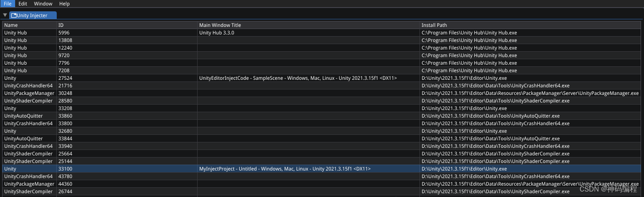
Task: Sort by Main Window Title column header
Action: click(x=308, y=25)
